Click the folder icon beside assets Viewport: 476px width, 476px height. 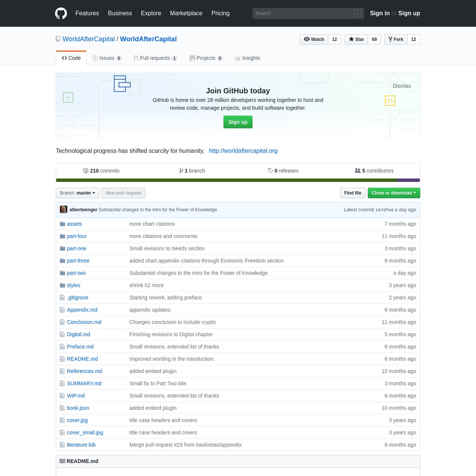pos(62,224)
